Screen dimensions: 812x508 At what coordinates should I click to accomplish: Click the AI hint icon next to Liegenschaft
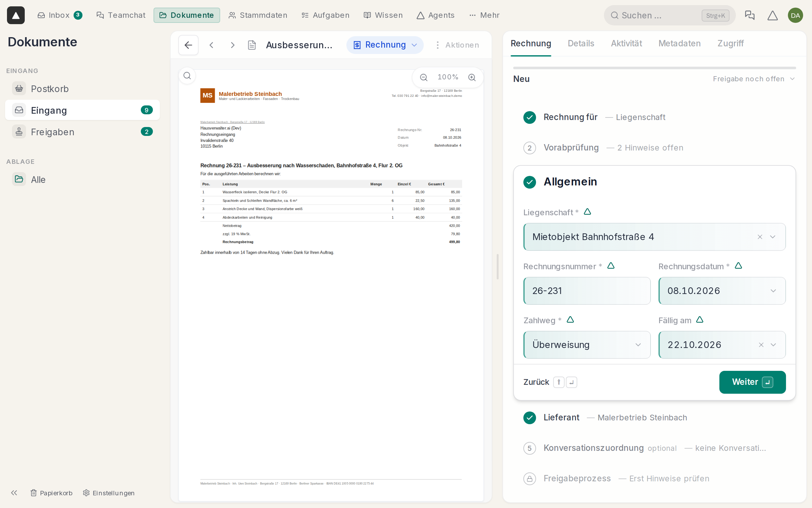pos(587,212)
